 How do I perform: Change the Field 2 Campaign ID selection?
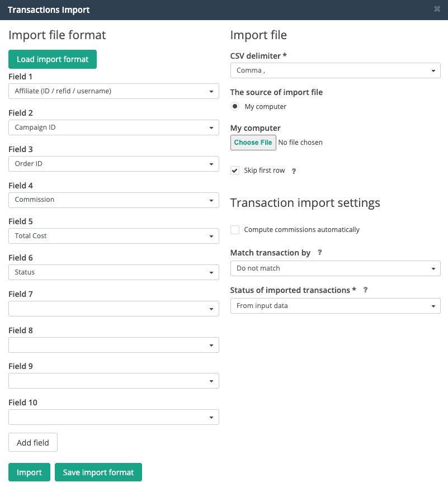point(114,127)
